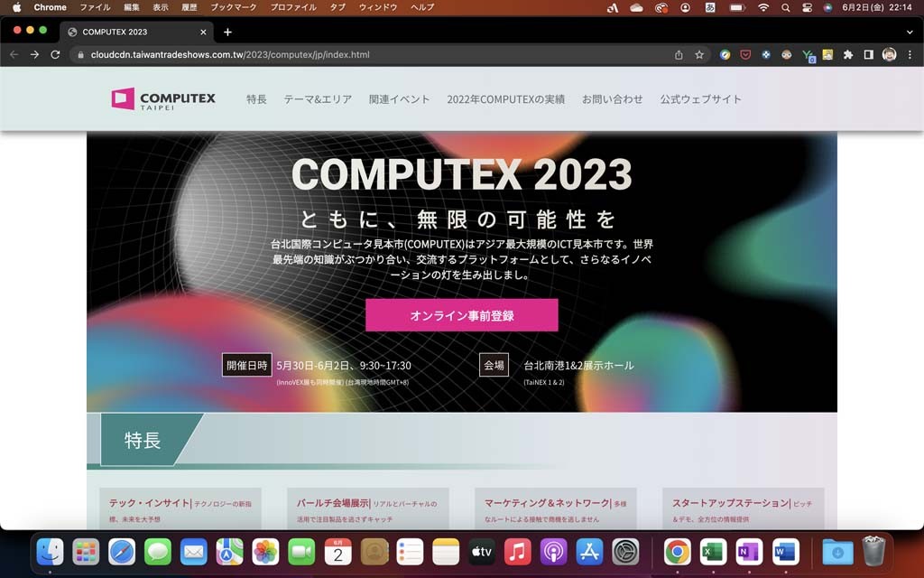Viewport: 924px width, 578px height.
Task: Click the オンライン事前登録 button
Action: tap(461, 315)
